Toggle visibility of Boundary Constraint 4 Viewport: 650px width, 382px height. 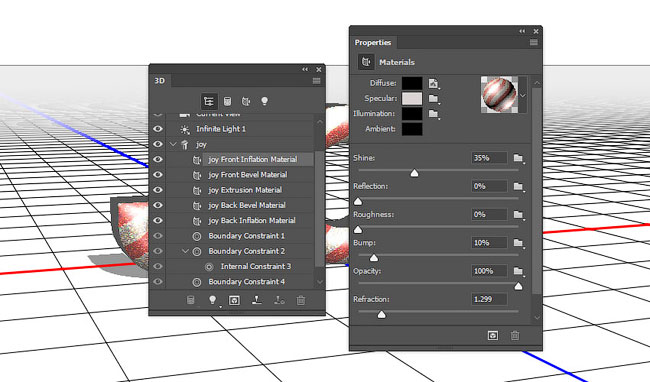[158, 282]
